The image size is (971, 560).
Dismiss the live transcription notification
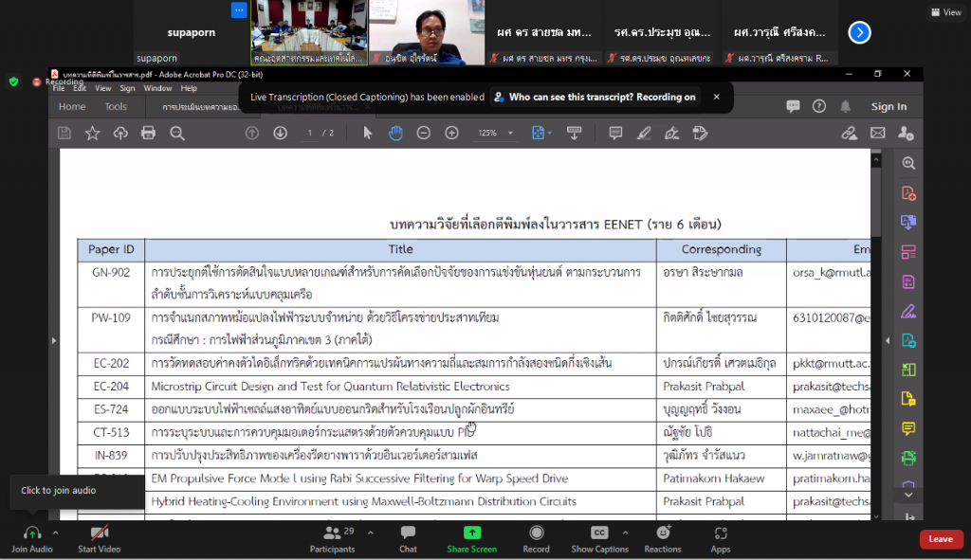point(716,97)
